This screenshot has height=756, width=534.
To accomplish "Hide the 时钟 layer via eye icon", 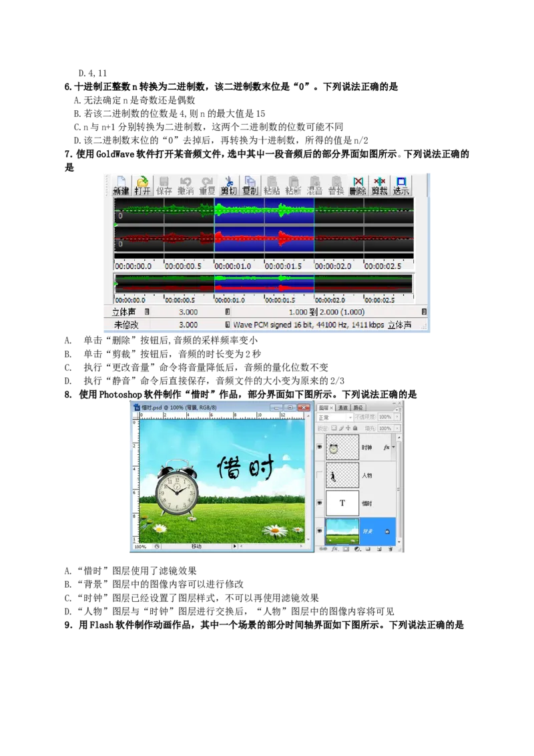I will (319, 447).
